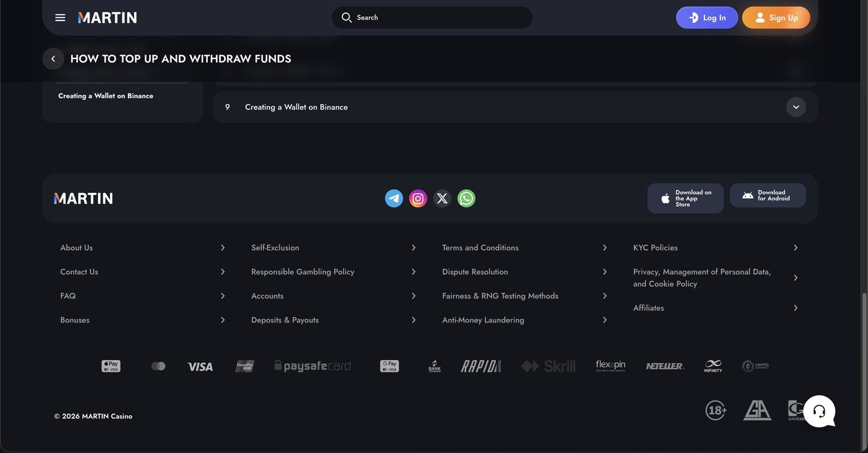Click the chevron next to Bonuses
This screenshot has width=868, height=453.
pos(223,320)
